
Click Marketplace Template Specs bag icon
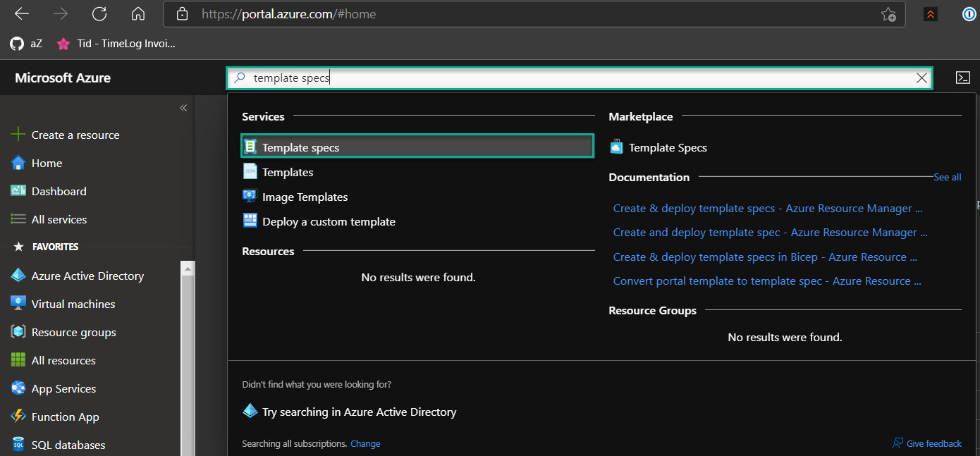click(617, 147)
